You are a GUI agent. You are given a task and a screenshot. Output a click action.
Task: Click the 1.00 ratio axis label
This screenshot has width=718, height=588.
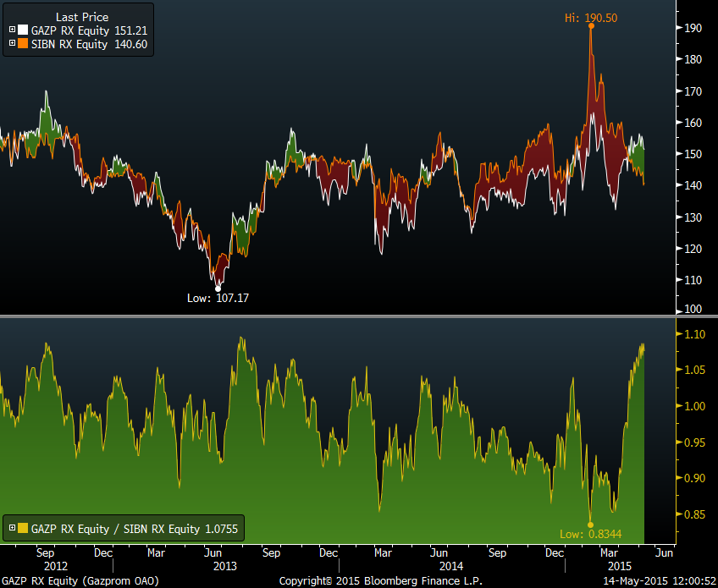[x=694, y=406]
